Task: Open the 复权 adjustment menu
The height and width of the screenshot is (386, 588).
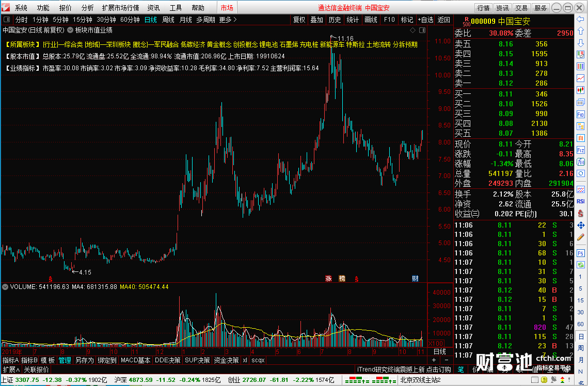Action: [299, 20]
